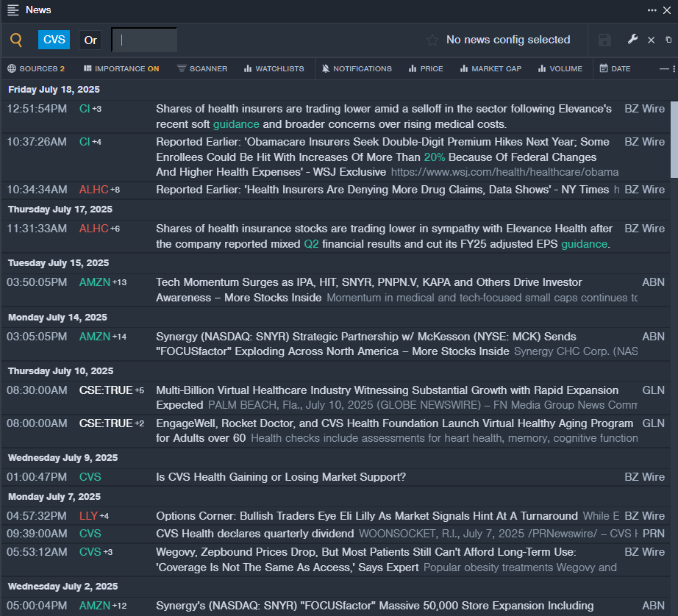Click the CSE:TRUE ticker in the 08:30:00AM row

(106, 390)
